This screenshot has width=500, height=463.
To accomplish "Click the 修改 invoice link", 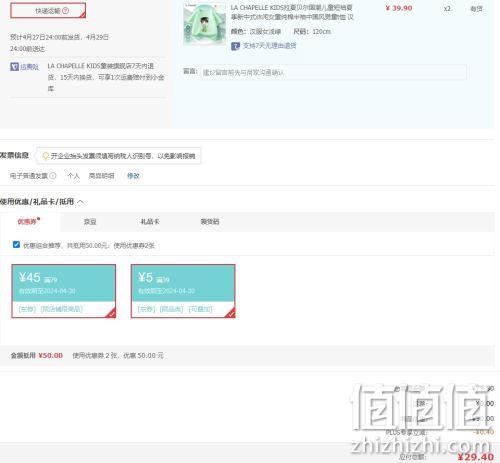I will (x=133, y=176).
